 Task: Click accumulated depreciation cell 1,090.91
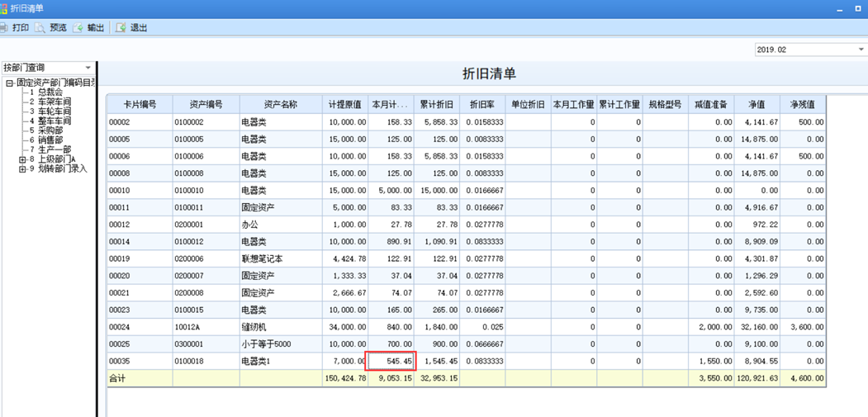(436, 242)
